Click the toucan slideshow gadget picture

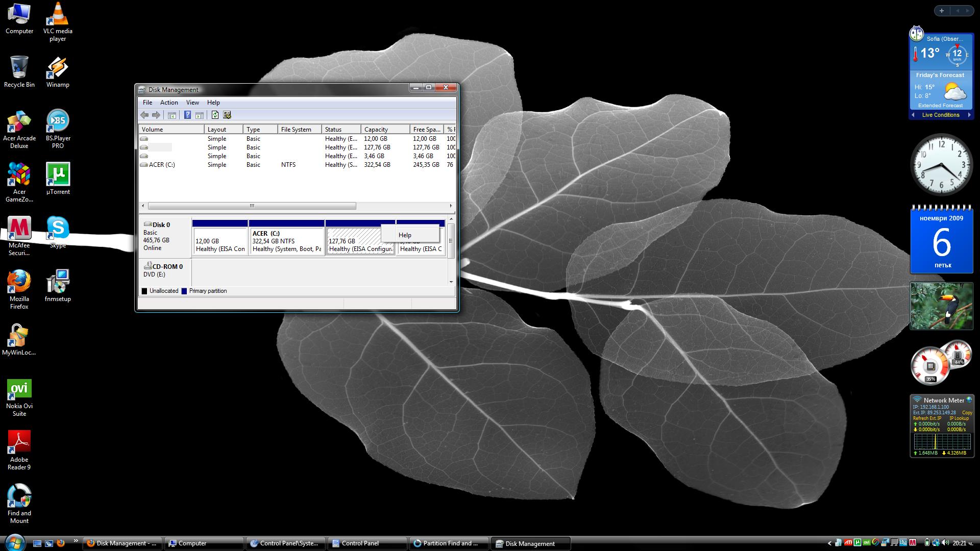pos(941,306)
